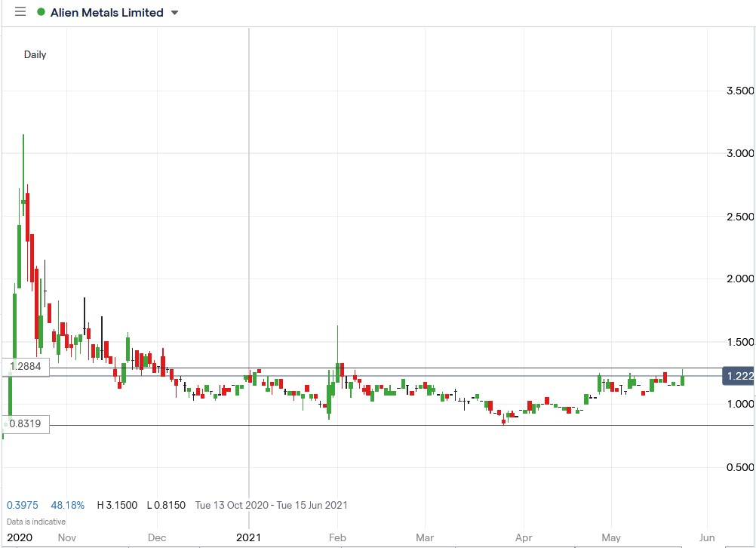The width and height of the screenshot is (756, 548).
Task: Change the Daily timeframe setting
Action: (x=35, y=54)
